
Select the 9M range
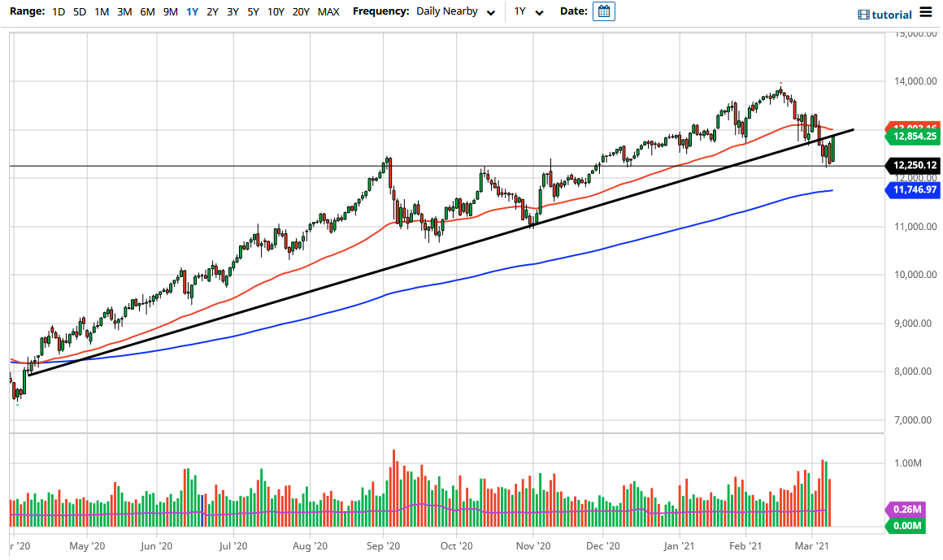(169, 12)
